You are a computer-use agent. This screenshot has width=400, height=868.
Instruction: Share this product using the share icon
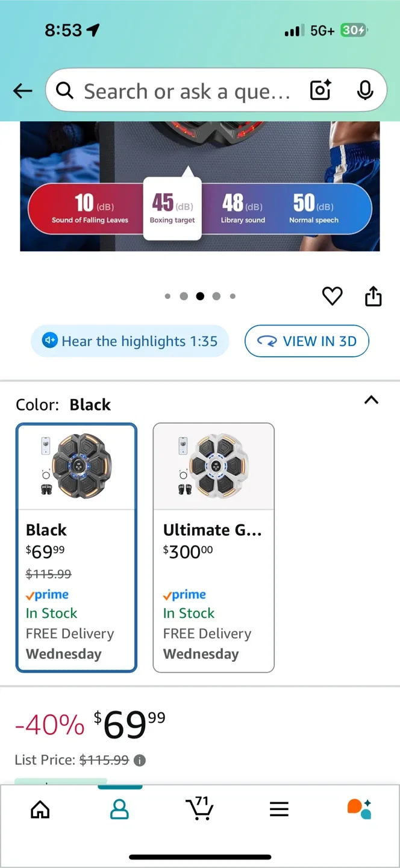point(373,296)
